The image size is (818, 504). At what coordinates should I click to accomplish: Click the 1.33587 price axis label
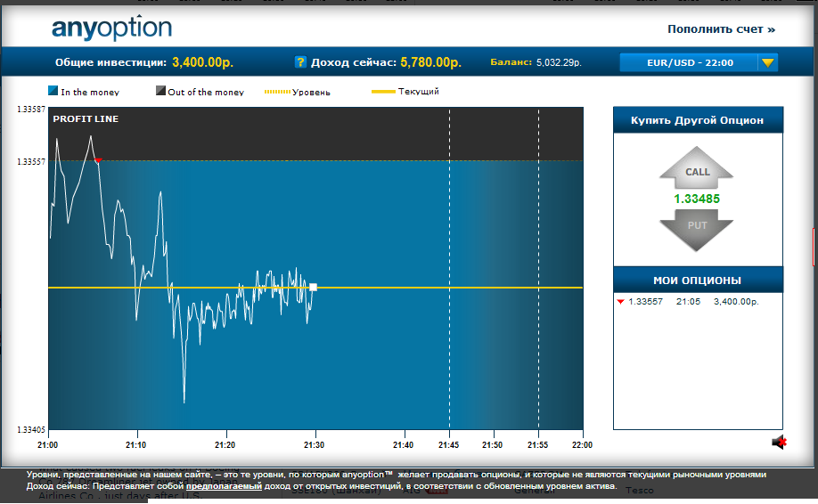[x=31, y=110]
